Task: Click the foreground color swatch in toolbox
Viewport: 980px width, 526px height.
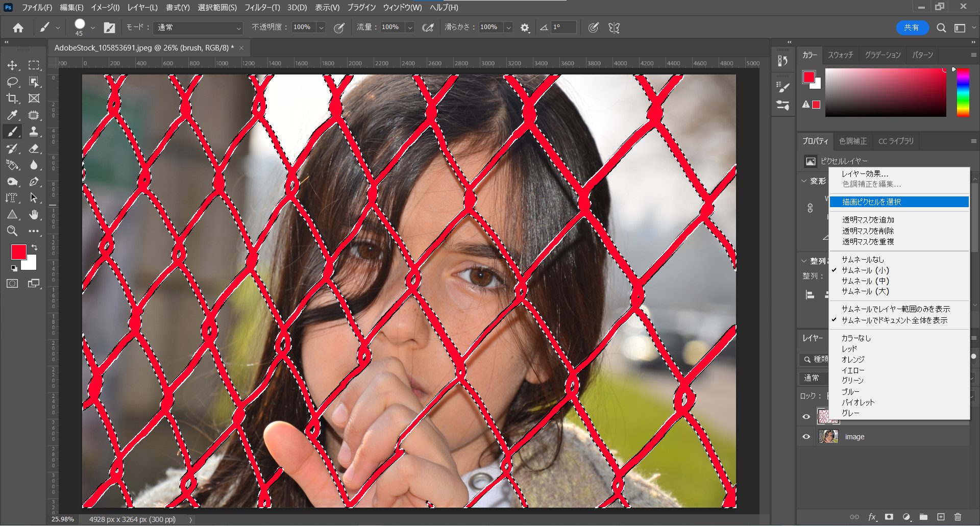Action: 19,252
